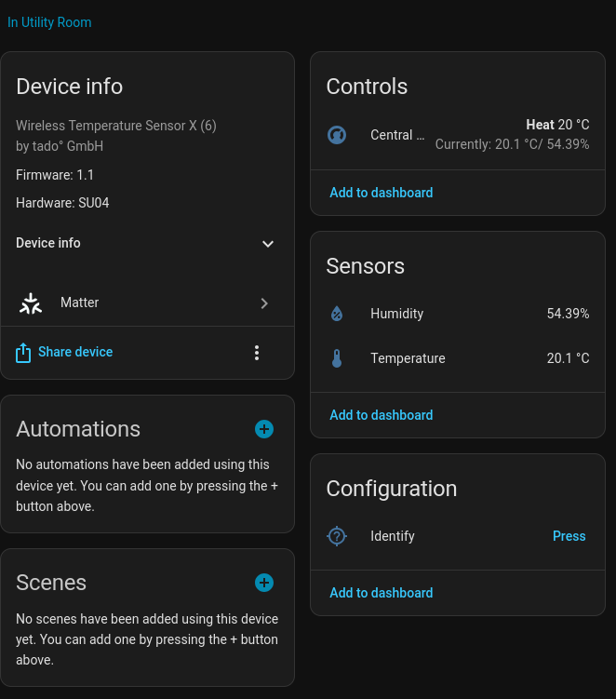Open the Matter integration row arrow
The image size is (616, 699).
[x=264, y=303]
